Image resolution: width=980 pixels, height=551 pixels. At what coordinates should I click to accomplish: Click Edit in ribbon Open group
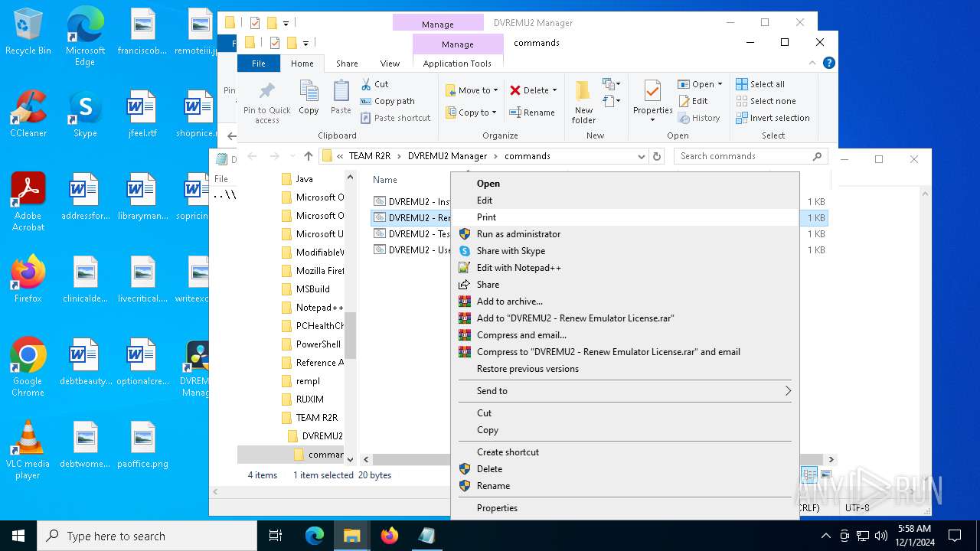[x=693, y=101]
